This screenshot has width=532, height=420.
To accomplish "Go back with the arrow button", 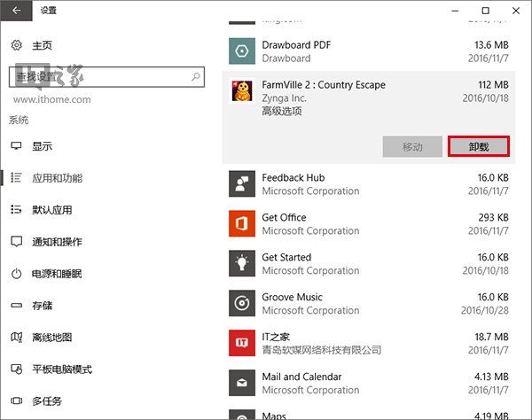I will [16, 11].
